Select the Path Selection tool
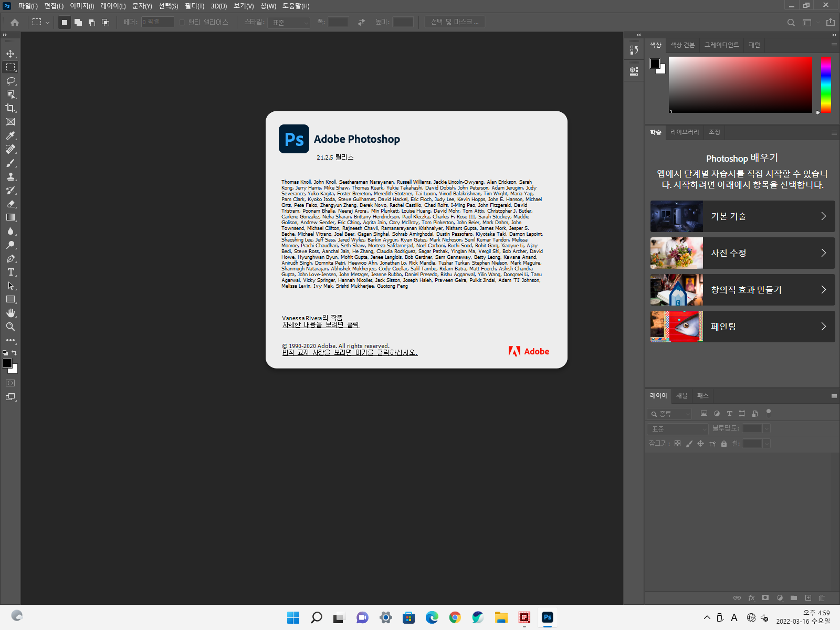Image resolution: width=840 pixels, height=630 pixels. click(x=10, y=286)
